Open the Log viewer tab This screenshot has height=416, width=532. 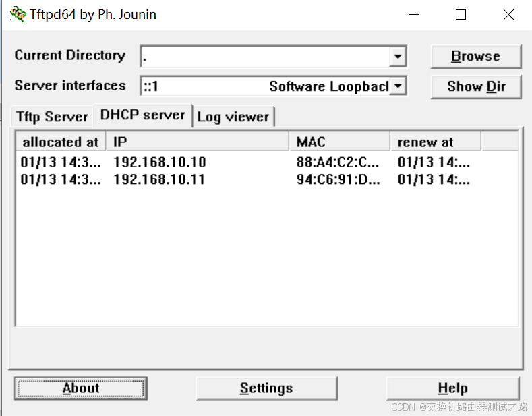[233, 117]
